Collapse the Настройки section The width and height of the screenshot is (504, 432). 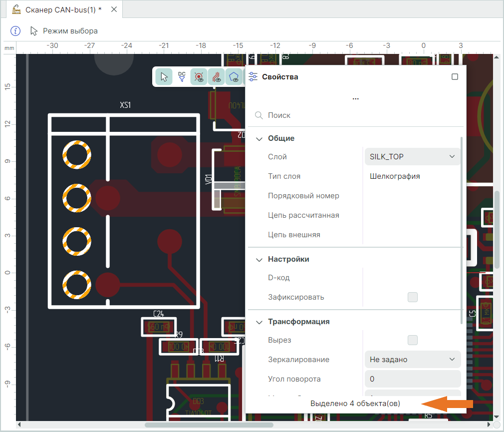[259, 259]
